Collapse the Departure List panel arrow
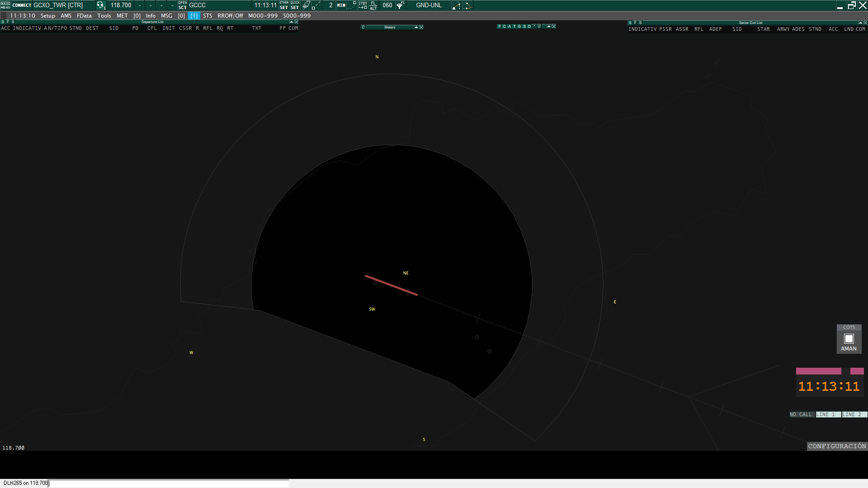Screen dimensions: 868x488 (x=291, y=22)
